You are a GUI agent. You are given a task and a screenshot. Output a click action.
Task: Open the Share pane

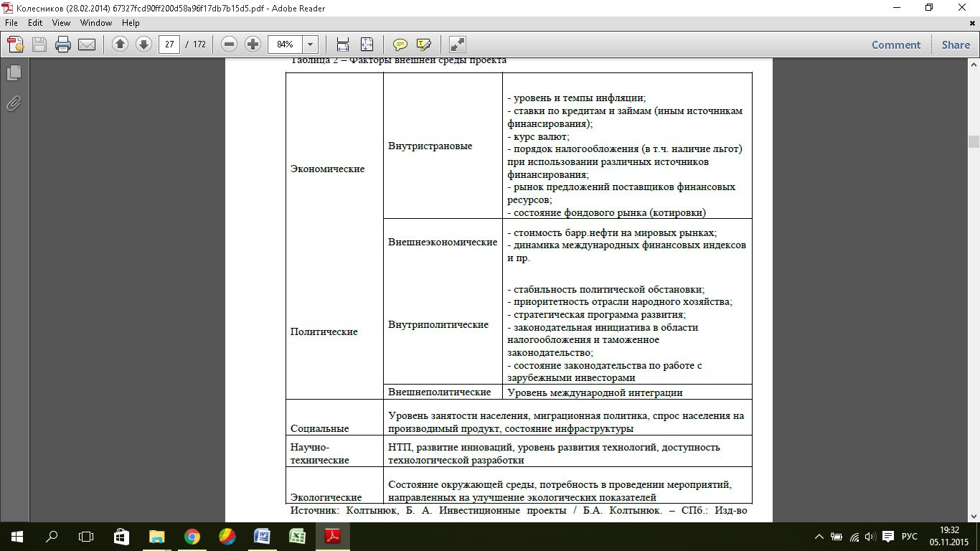[x=956, y=44]
